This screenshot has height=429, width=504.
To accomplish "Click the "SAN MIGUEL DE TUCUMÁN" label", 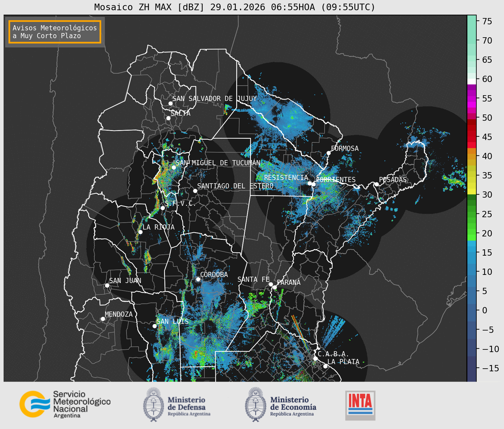I will [x=218, y=163].
